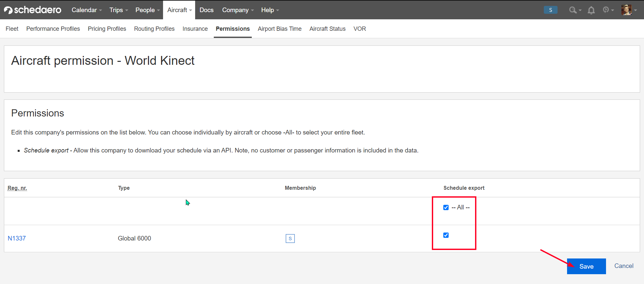Screen dimensions: 644x284
Task: Switch to the Pricing Profiles tab
Action: coord(107,29)
